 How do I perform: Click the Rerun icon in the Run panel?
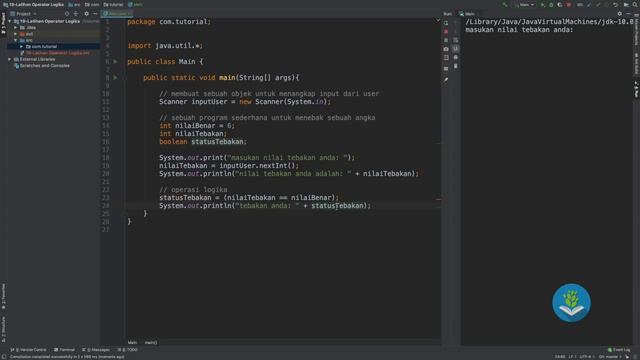[446, 23]
